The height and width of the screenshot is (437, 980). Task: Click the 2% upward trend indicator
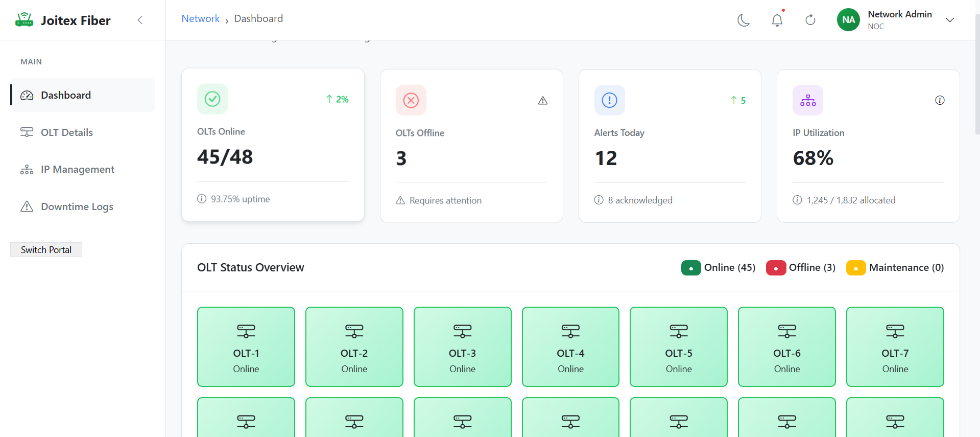[x=337, y=99]
